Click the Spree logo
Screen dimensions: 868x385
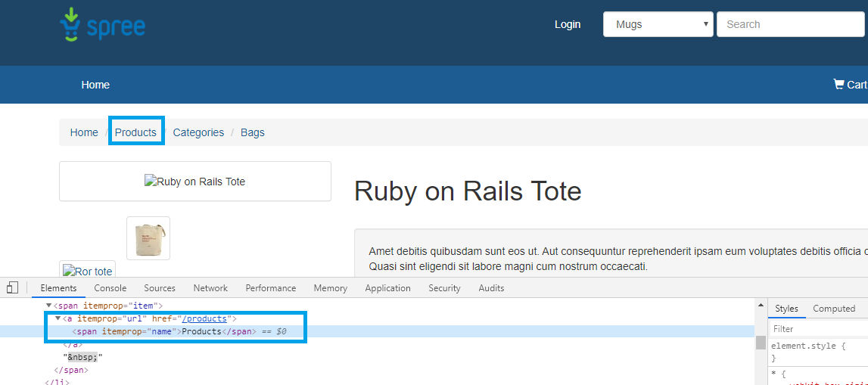tap(102, 25)
